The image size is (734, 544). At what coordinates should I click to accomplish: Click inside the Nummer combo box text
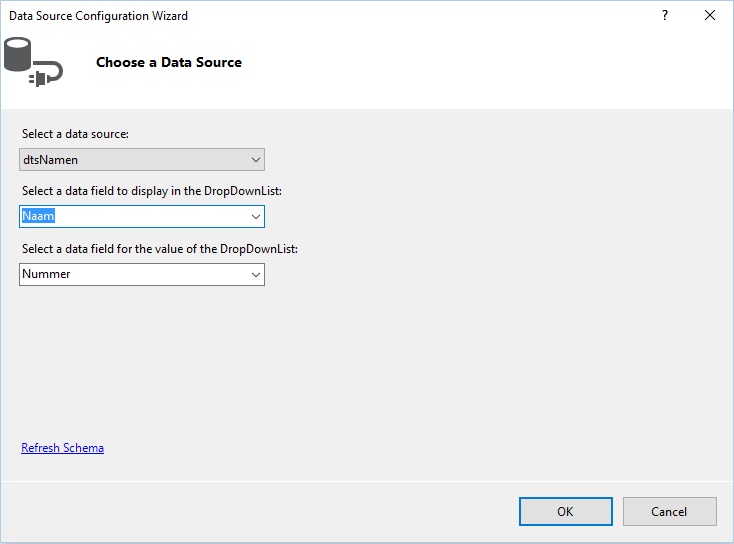click(x=46, y=274)
